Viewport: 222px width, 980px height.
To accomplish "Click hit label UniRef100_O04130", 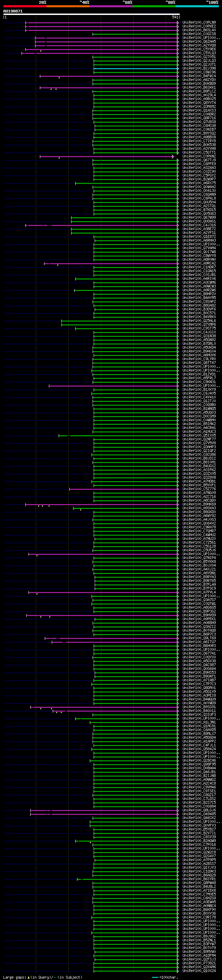I will (x=199, y=191).
